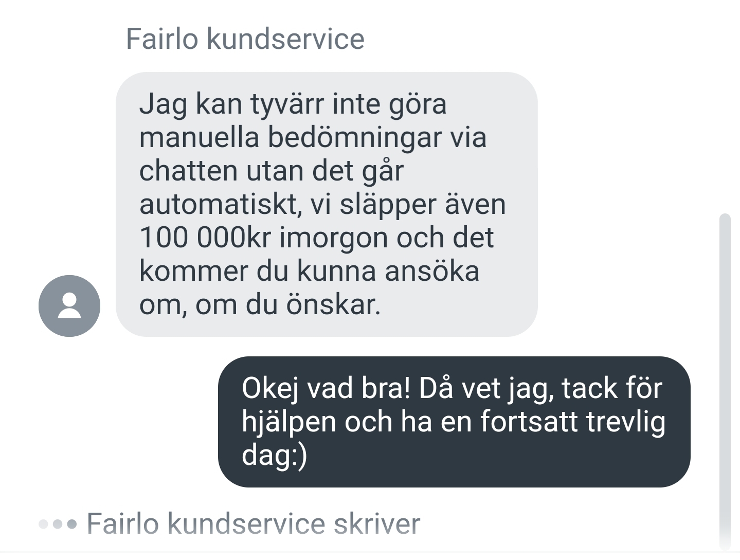Click the dark sent message bubble
Screen dimensions: 740x560
click(x=454, y=422)
